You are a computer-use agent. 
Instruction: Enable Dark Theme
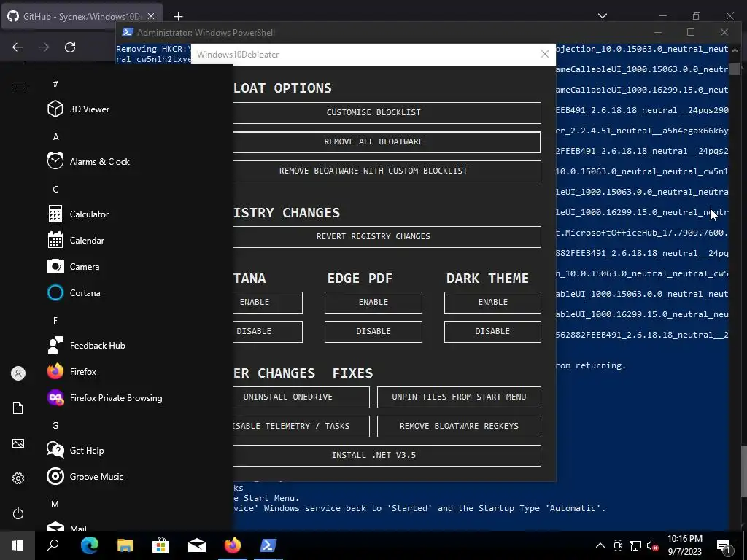pyautogui.click(x=492, y=303)
